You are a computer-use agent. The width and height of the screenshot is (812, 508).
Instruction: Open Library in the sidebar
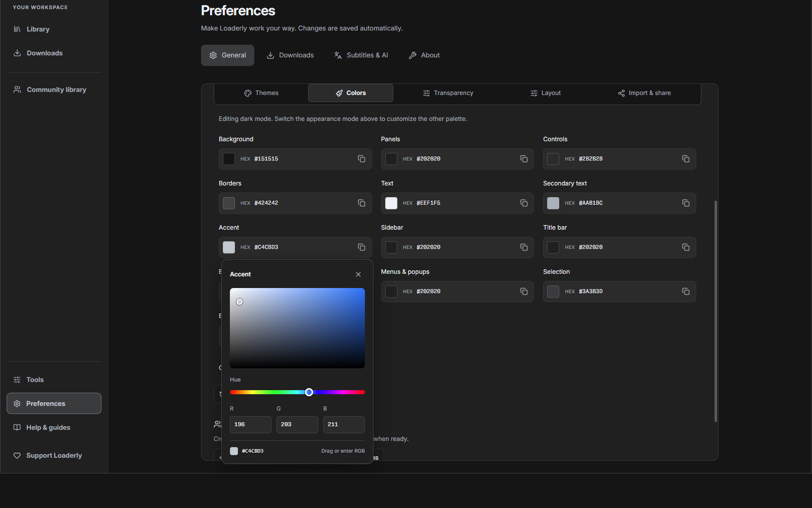pos(54,29)
